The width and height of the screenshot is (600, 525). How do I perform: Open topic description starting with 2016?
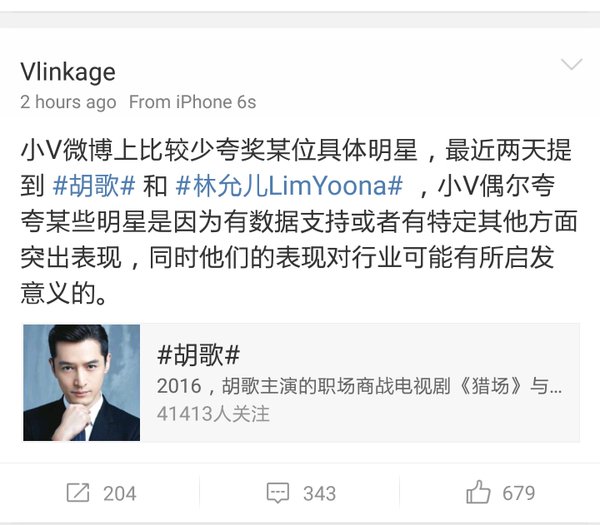click(x=359, y=386)
